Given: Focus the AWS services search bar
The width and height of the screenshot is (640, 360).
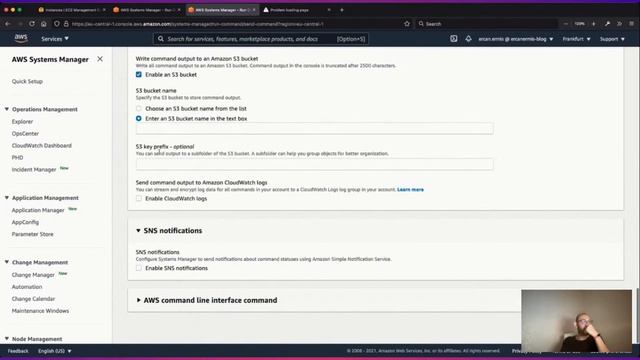Looking at the screenshot, I should [261, 39].
